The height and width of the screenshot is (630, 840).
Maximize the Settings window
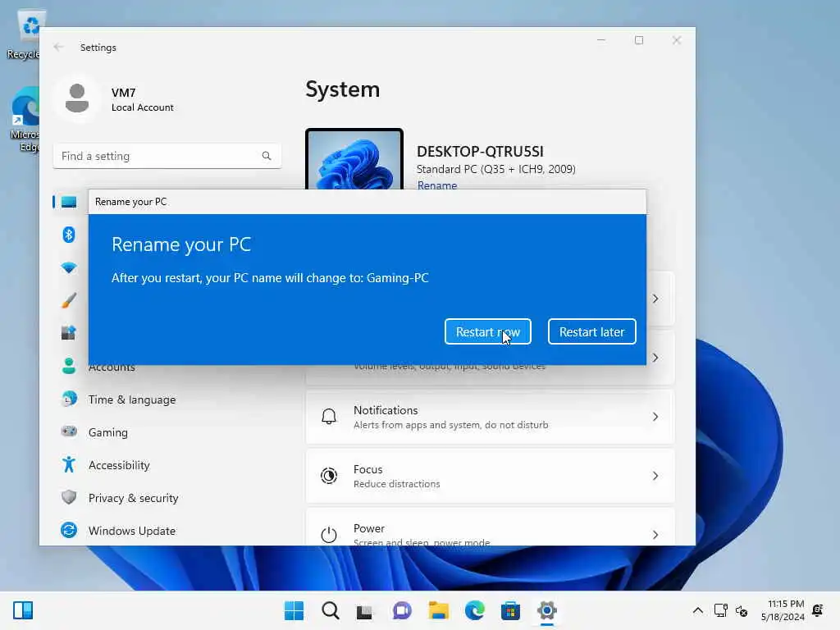pos(638,40)
